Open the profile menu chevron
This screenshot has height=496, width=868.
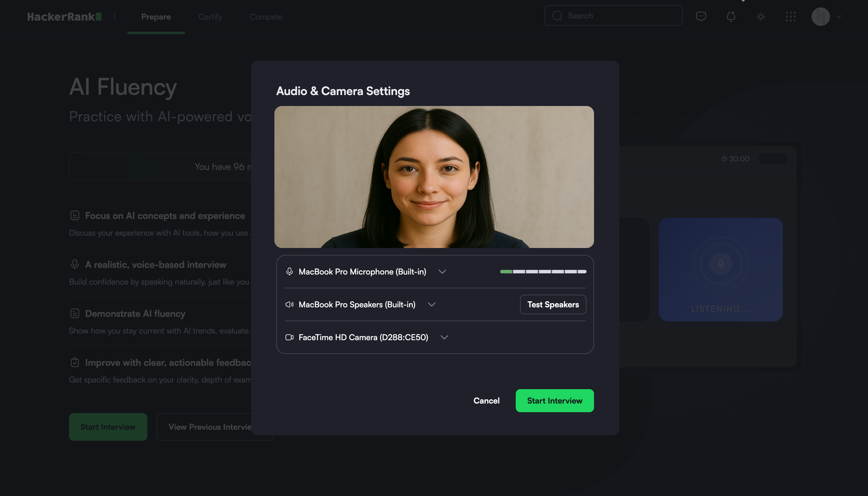838,16
